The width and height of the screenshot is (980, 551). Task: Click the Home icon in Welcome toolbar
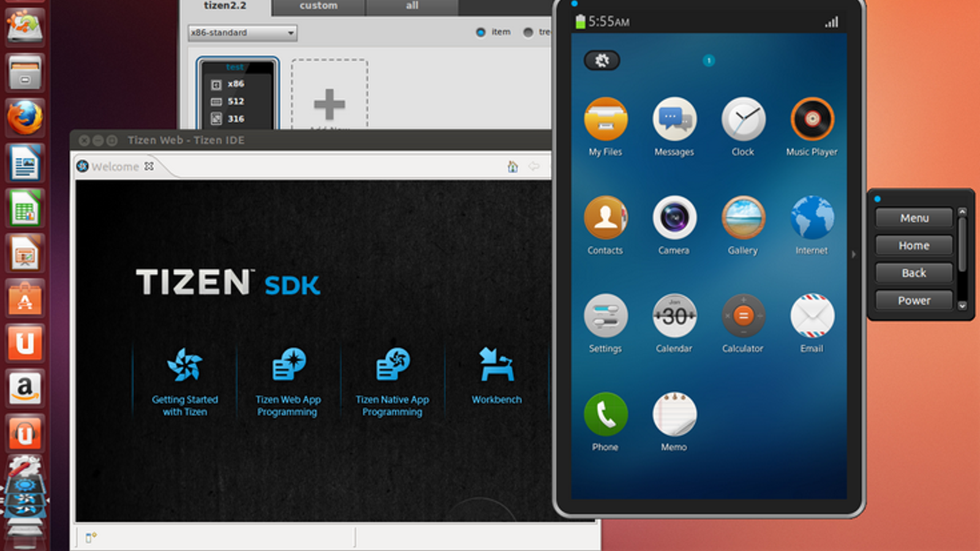click(x=513, y=167)
